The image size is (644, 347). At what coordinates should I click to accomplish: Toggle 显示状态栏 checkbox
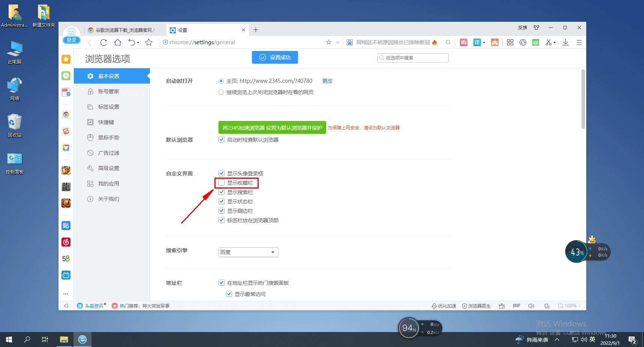click(x=222, y=201)
